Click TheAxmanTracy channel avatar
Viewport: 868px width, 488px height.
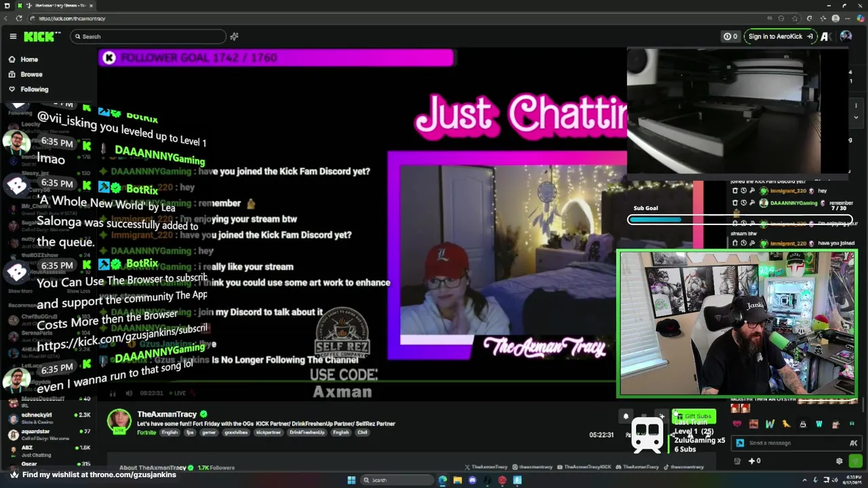pos(119,421)
